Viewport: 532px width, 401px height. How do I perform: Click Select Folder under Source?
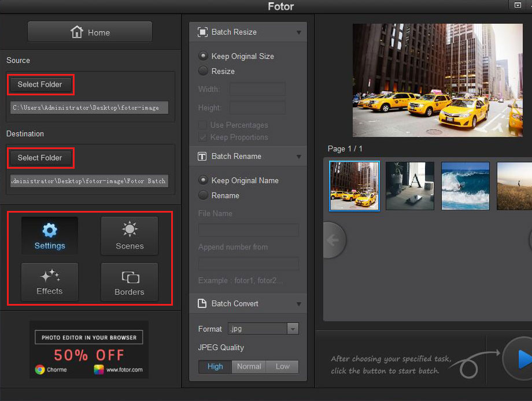(40, 84)
